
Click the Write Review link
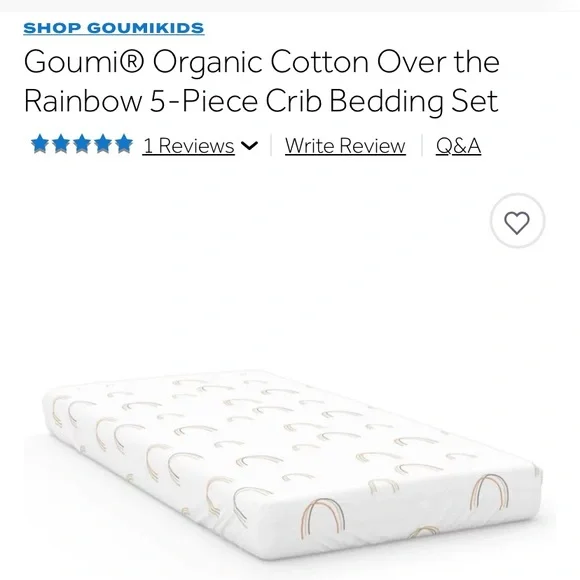tap(345, 146)
